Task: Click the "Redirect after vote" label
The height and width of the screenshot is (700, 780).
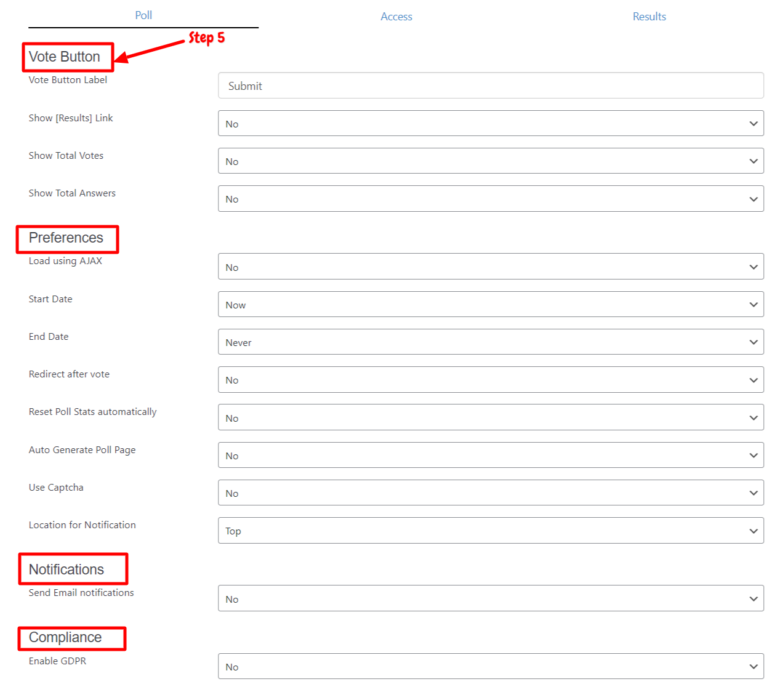Action: pyautogui.click(x=69, y=374)
